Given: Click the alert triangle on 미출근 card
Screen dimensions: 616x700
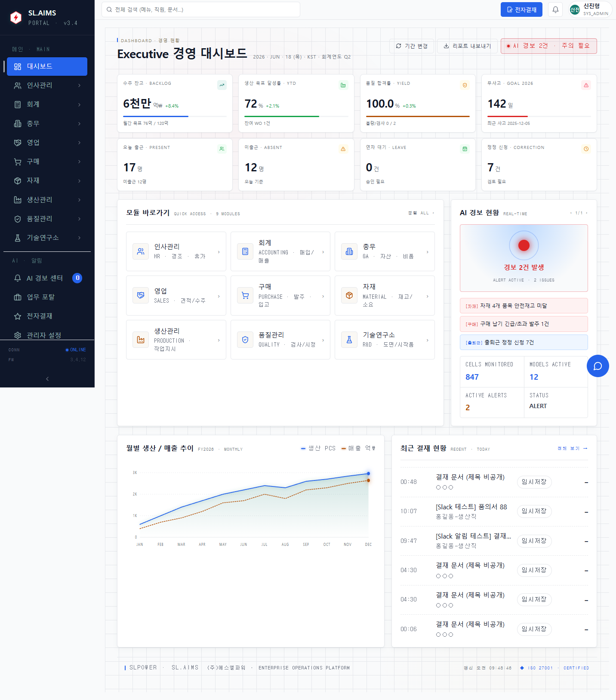Looking at the screenshot, I should point(343,149).
